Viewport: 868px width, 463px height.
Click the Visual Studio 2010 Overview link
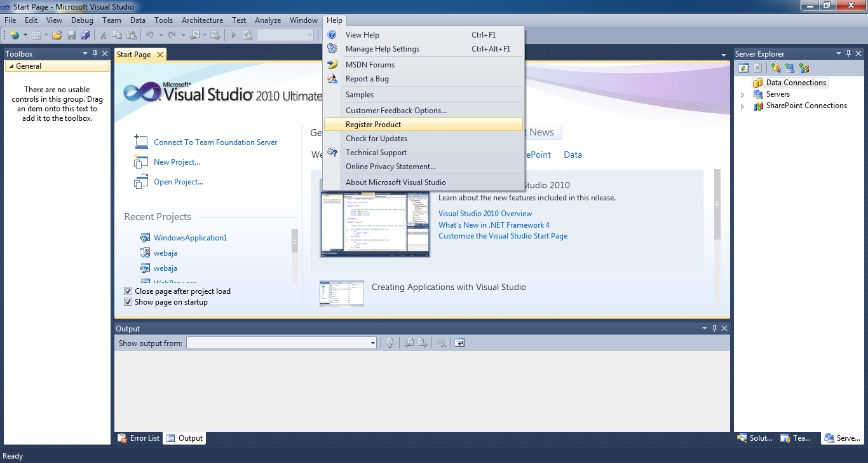pos(485,214)
